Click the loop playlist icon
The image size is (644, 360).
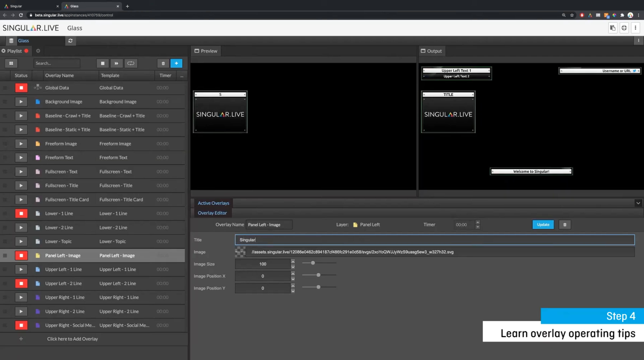tap(131, 63)
